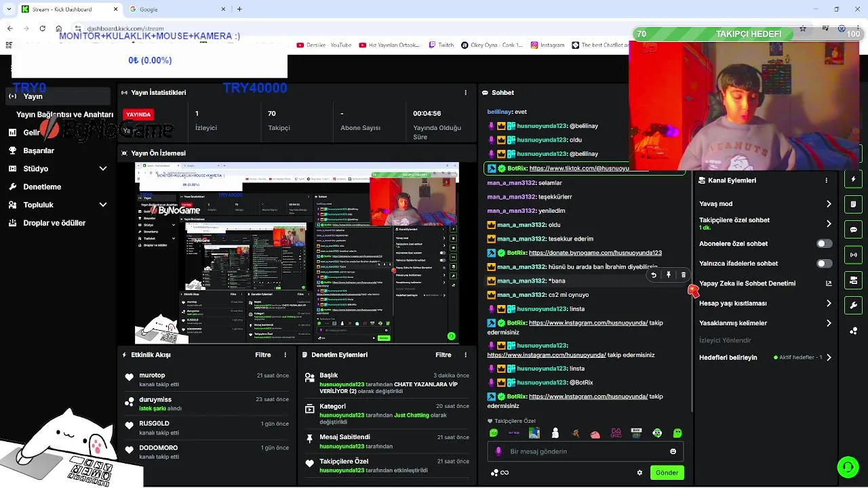Click the purple microphone identity badge in input

tap(498, 451)
